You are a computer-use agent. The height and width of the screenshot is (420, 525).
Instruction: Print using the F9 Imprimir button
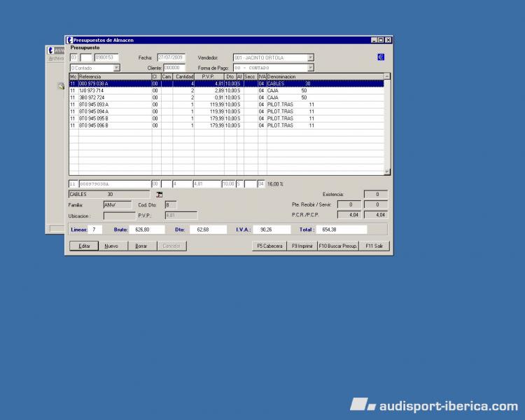[x=302, y=246]
